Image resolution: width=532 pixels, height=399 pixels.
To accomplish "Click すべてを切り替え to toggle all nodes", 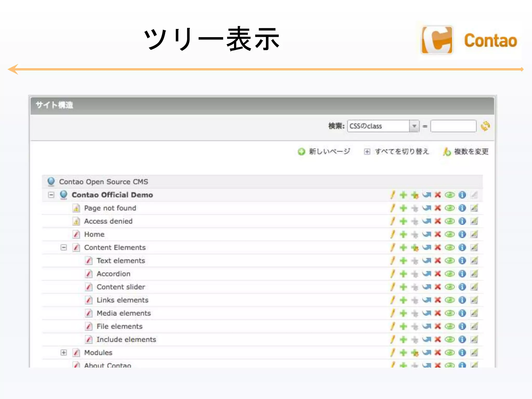I will pos(396,151).
